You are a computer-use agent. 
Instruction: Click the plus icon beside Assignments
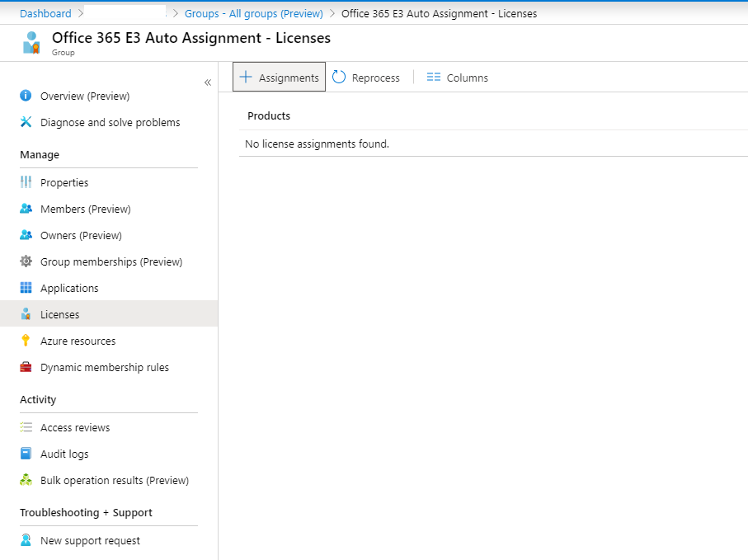coord(246,77)
